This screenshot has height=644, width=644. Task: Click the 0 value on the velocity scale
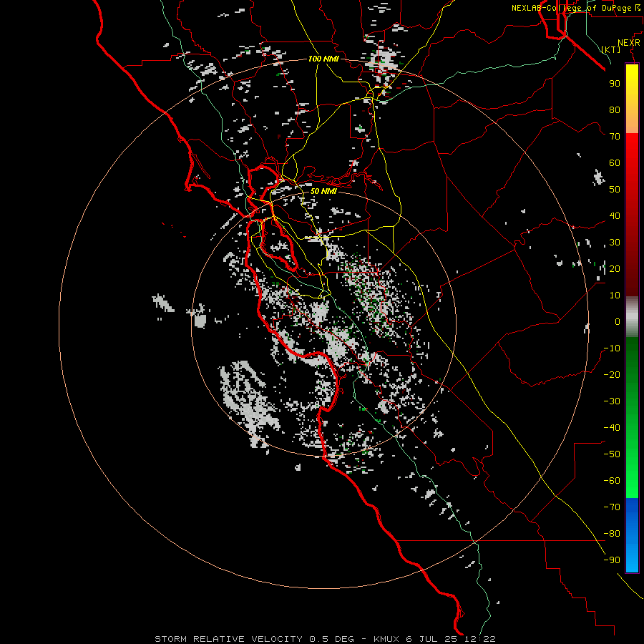[x=618, y=322]
